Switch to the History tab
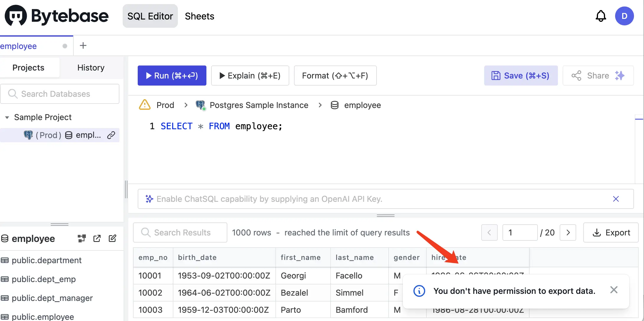 click(91, 68)
